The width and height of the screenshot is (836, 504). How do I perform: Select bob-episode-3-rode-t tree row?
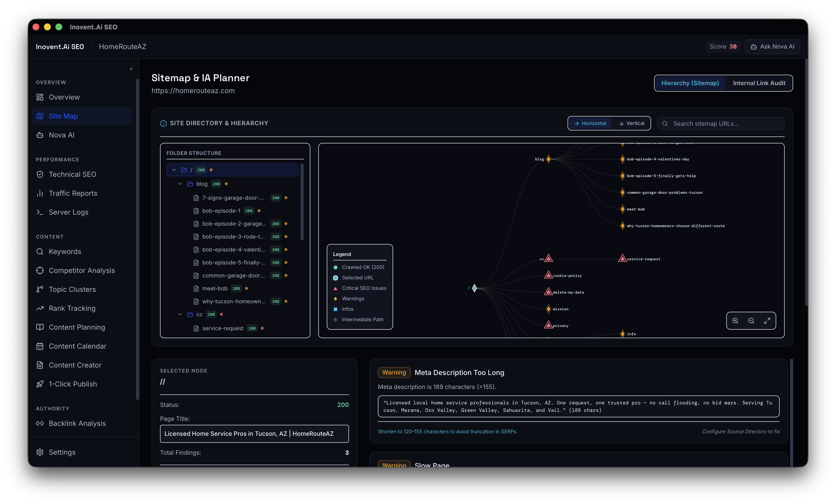coord(232,237)
